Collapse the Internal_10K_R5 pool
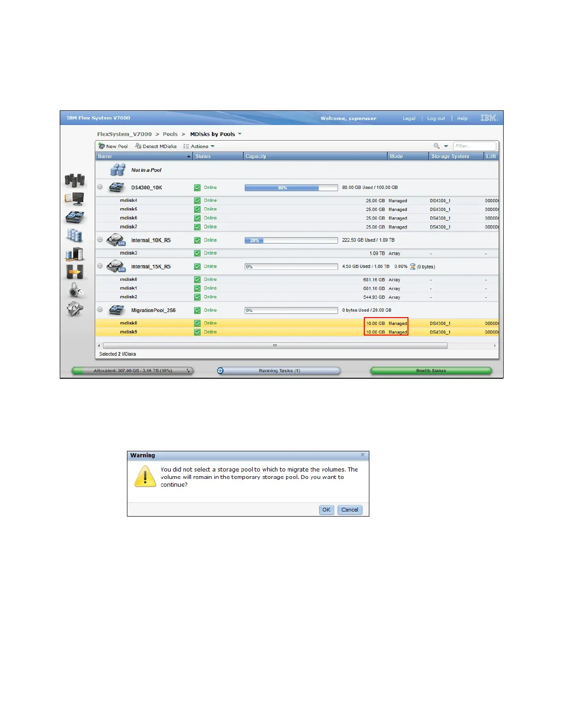 (100, 240)
